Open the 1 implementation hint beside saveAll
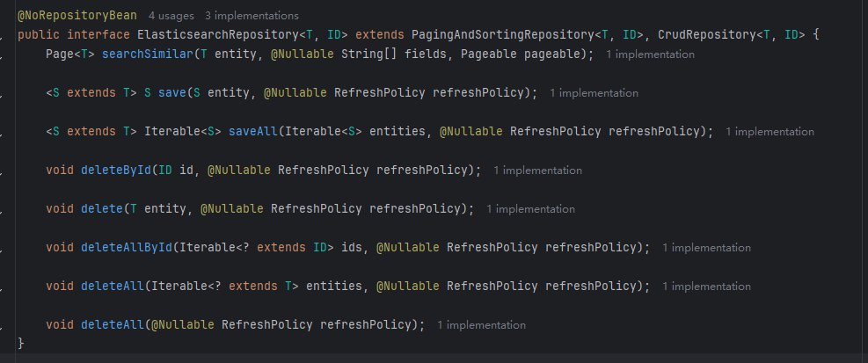 (x=770, y=132)
